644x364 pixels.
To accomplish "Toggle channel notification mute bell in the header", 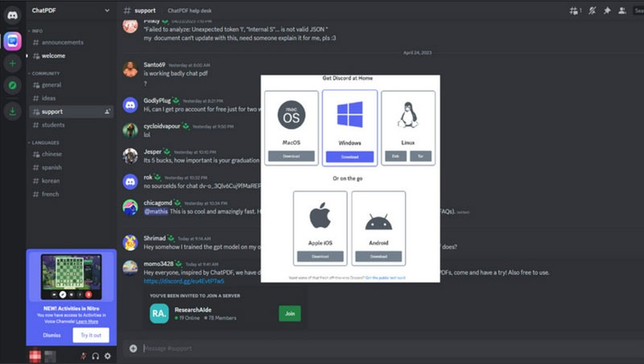I will [592, 10].
